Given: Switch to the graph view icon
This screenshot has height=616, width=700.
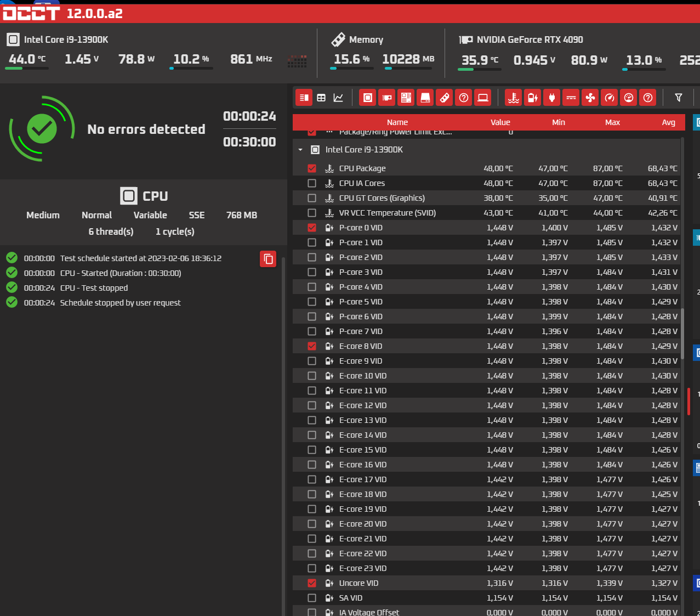Looking at the screenshot, I should pos(338,98).
